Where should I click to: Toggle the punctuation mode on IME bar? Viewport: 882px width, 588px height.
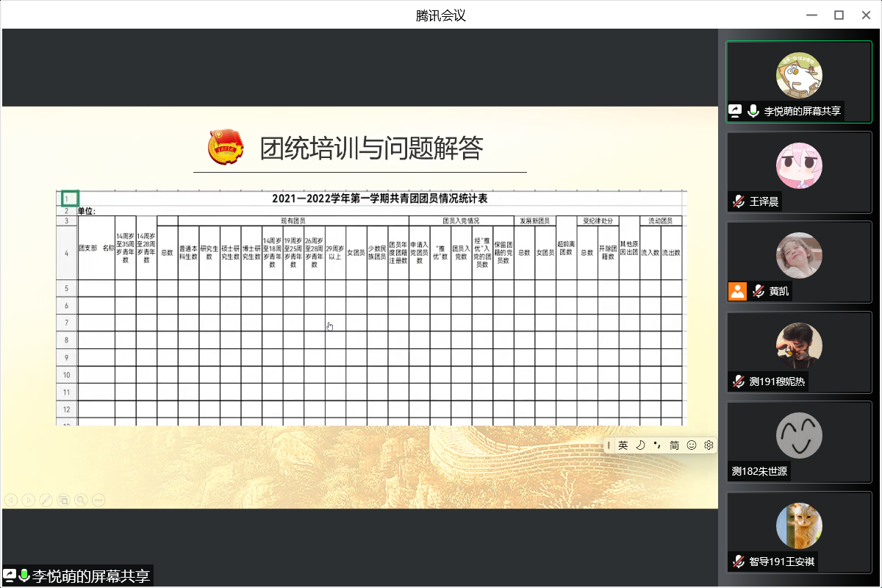(657, 445)
